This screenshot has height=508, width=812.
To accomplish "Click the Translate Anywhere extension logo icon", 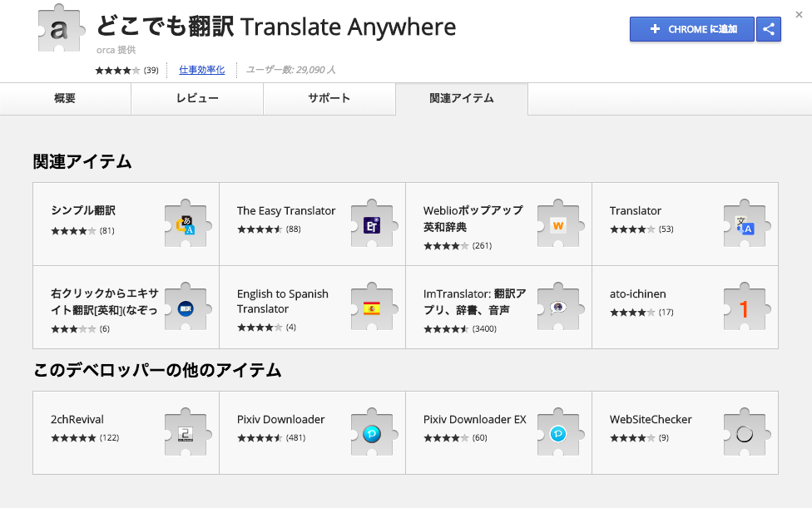I will click(61, 28).
